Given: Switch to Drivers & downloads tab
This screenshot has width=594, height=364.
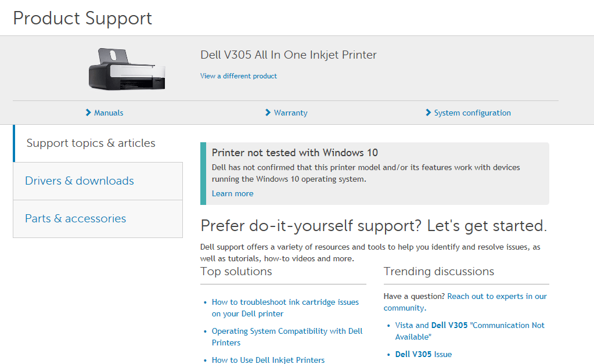Looking at the screenshot, I should coord(98,181).
